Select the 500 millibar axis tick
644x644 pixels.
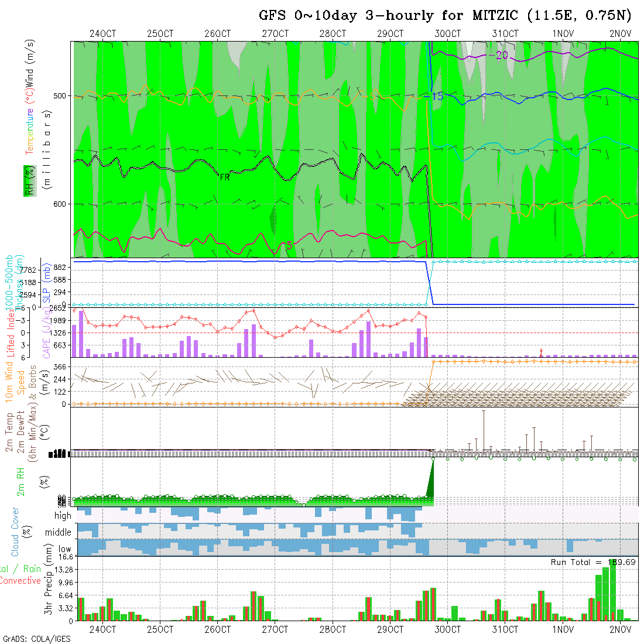61,95
